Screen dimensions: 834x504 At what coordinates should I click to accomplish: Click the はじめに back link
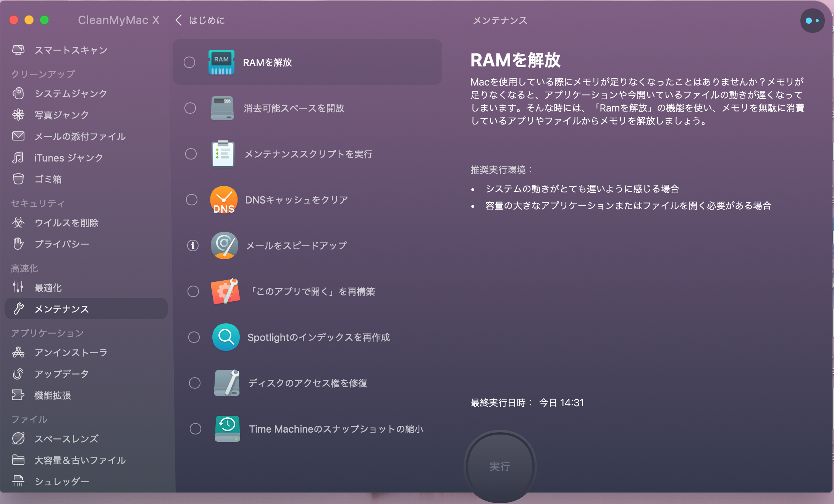tap(207, 20)
